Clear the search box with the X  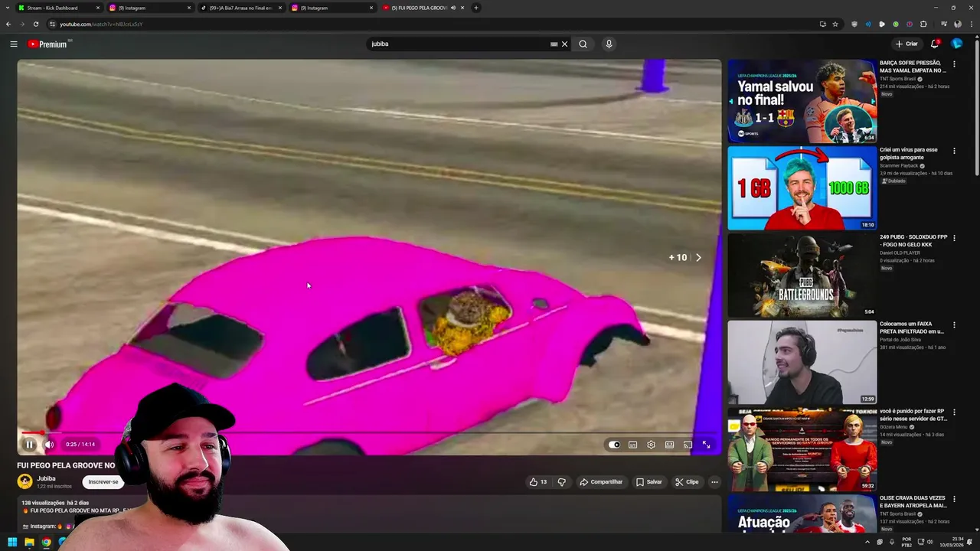pyautogui.click(x=565, y=44)
